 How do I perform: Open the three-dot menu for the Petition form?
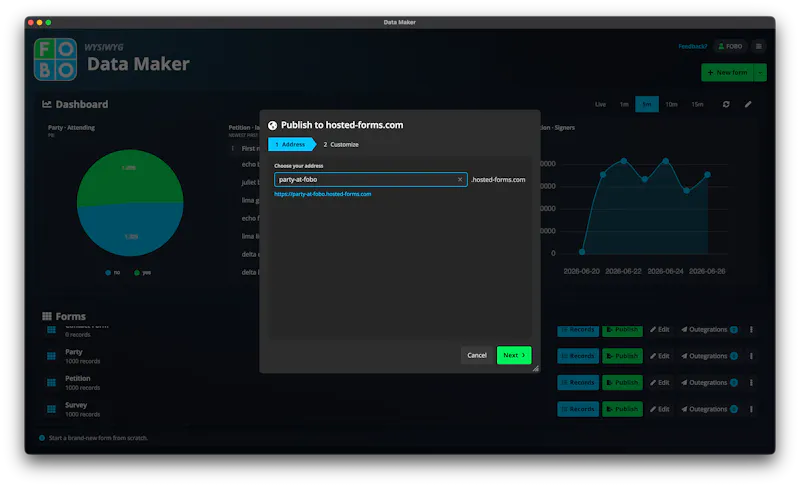pyautogui.click(x=751, y=382)
